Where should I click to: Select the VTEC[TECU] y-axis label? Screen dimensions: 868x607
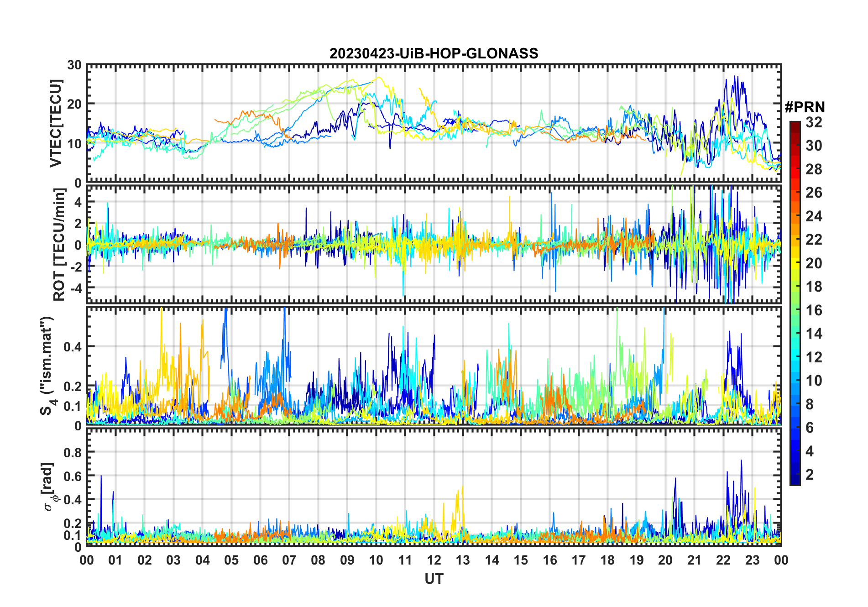(56, 123)
